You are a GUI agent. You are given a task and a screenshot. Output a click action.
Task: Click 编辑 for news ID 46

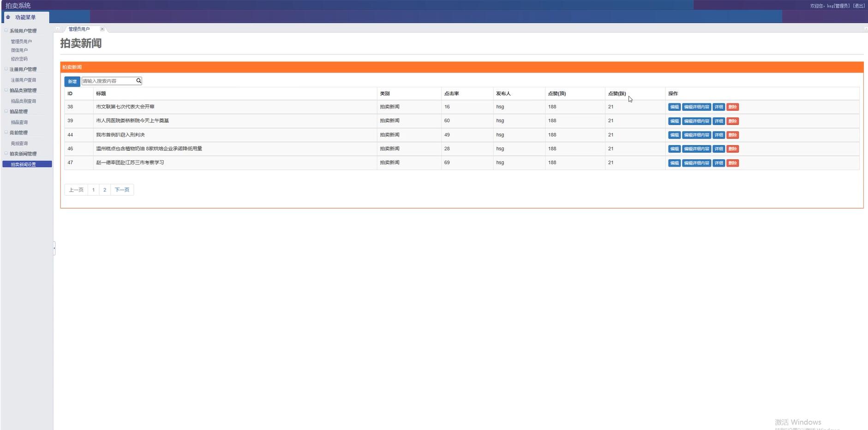point(674,149)
